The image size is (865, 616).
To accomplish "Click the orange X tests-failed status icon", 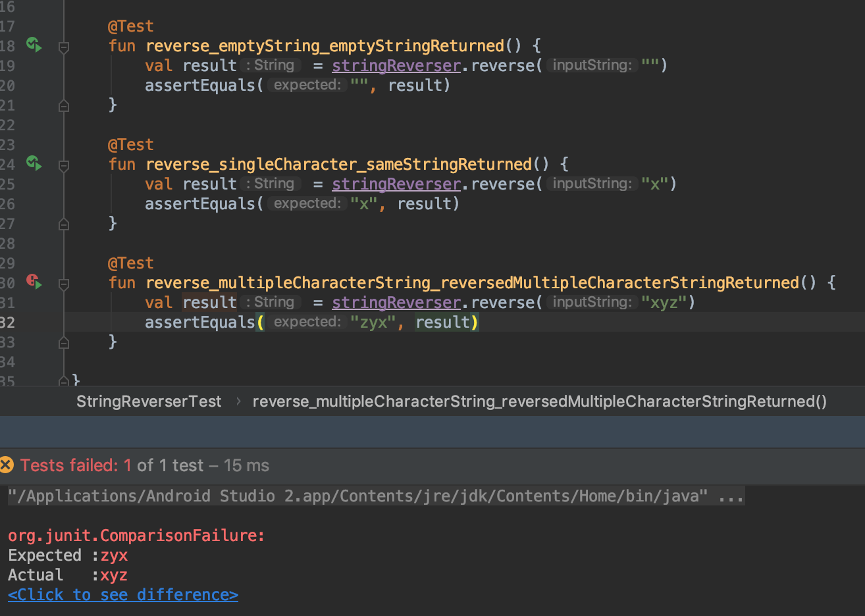I will [7, 465].
